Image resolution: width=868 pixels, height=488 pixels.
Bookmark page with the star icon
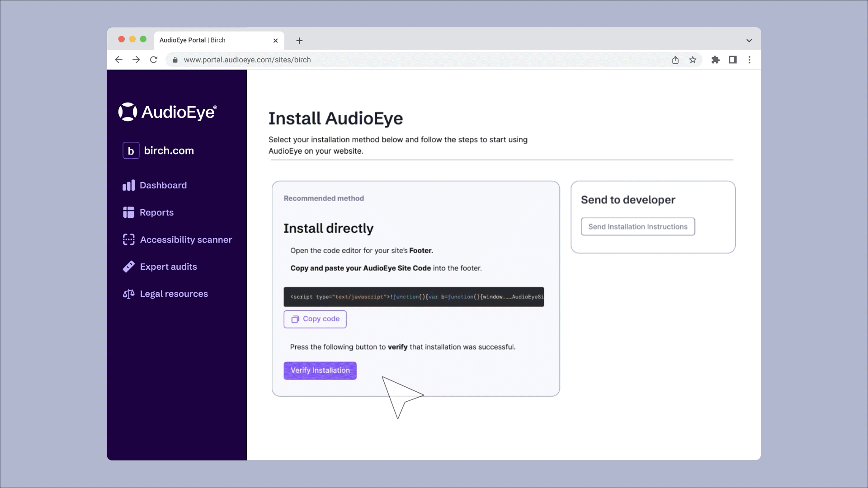693,60
